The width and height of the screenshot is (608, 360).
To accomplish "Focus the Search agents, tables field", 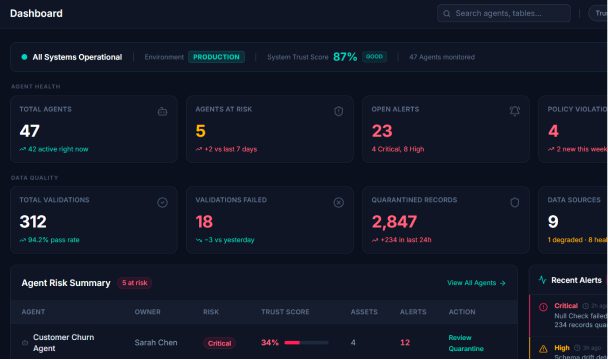I will point(504,14).
